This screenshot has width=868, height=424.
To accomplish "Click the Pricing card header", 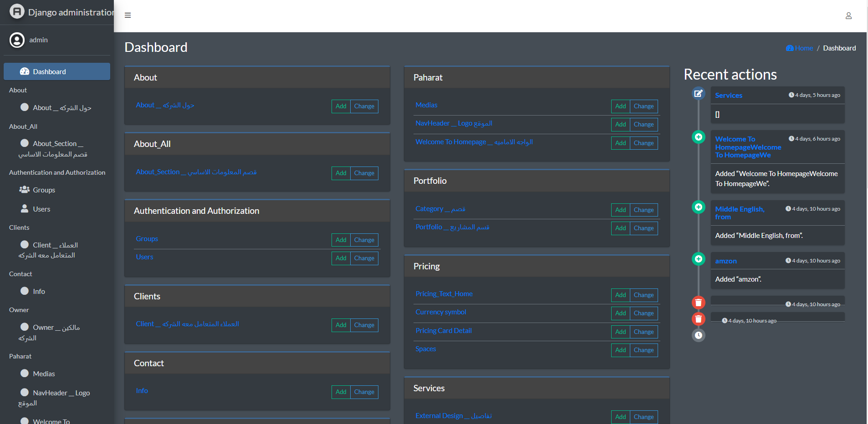I will coord(536,267).
